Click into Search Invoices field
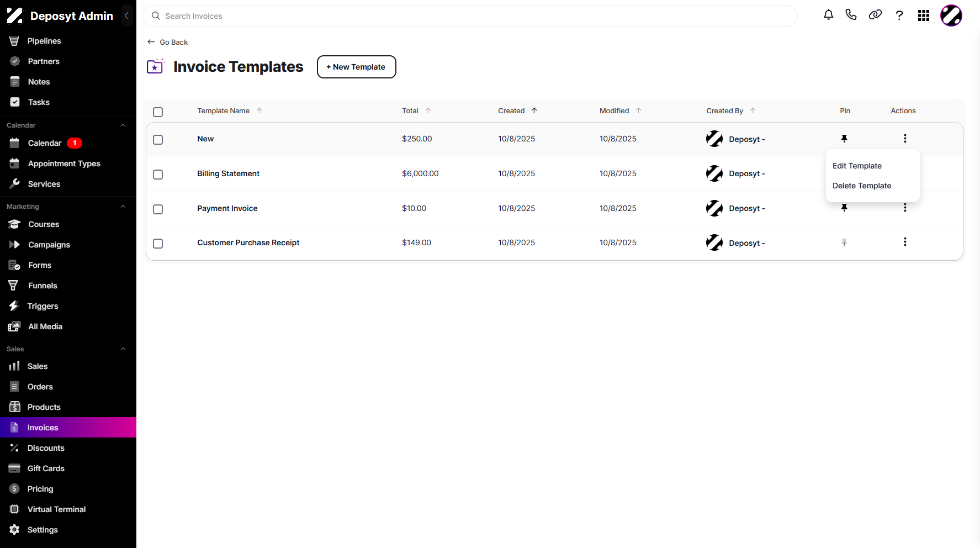This screenshot has height=548, width=980. click(x=470, y=16)
